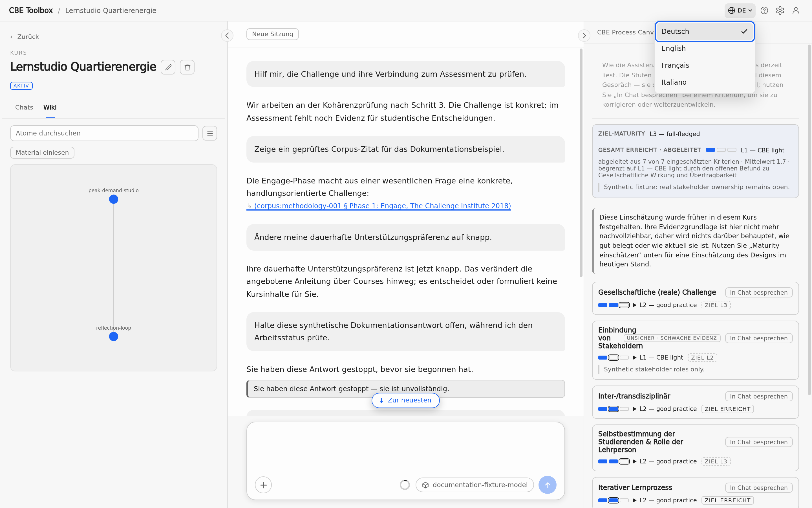Click Gesamt erreicht maturity progress bar

[x=721, y=150]
